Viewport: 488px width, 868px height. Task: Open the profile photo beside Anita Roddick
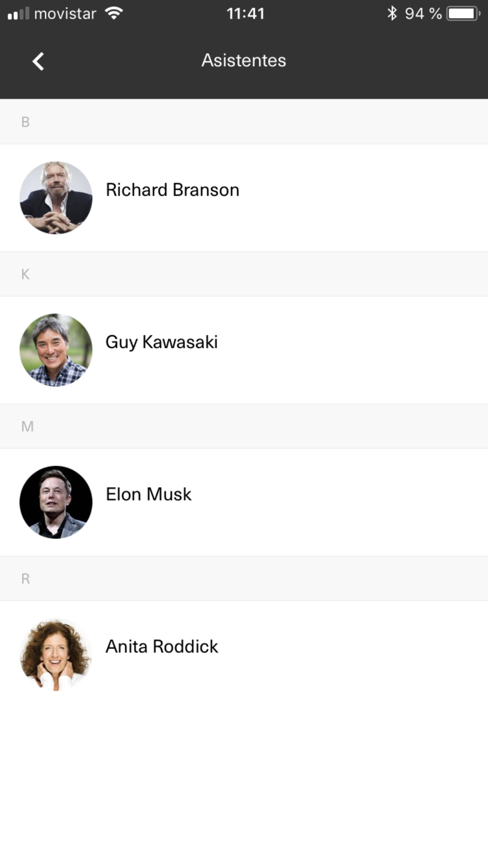tap(56, 655)
